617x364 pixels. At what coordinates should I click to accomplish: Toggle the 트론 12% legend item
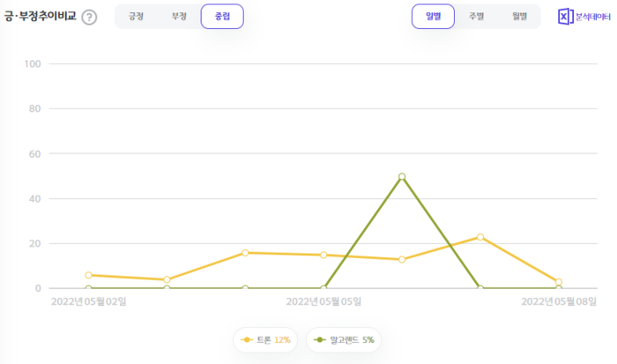tap(265, 340)
